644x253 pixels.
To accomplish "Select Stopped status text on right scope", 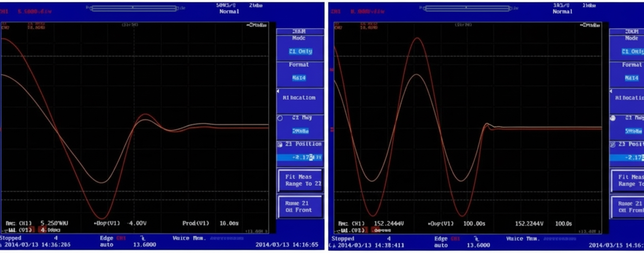I will coord(343,238).
